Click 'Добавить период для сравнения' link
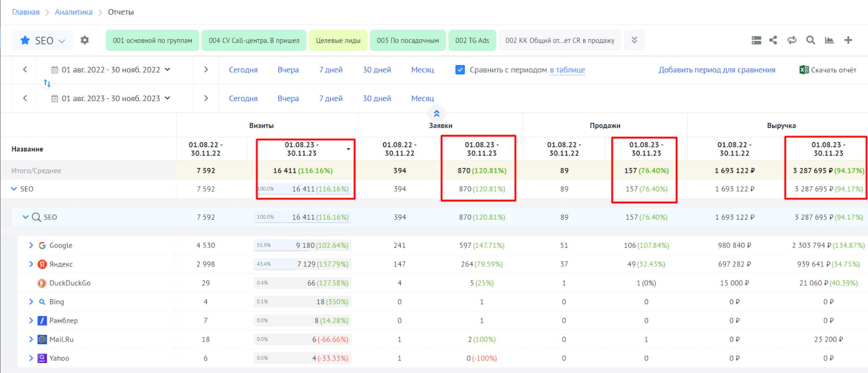 [717, 70]
